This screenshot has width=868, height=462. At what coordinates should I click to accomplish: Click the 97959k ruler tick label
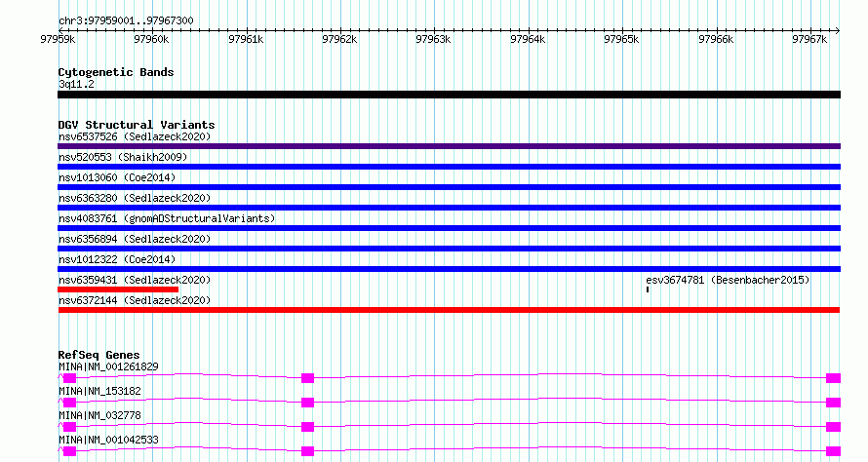pos(59,39)
